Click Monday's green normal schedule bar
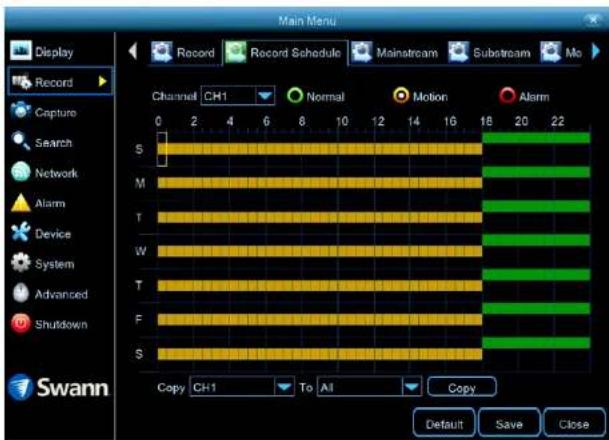The height and width of the screenshot is (440, 609). coord(536,172)
